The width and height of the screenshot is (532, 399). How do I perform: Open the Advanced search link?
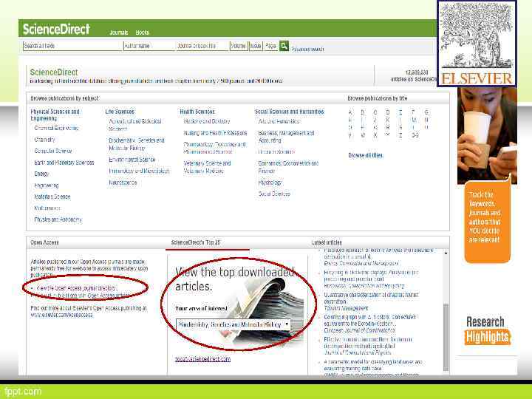pyautogui.click(x=307, y=50)
